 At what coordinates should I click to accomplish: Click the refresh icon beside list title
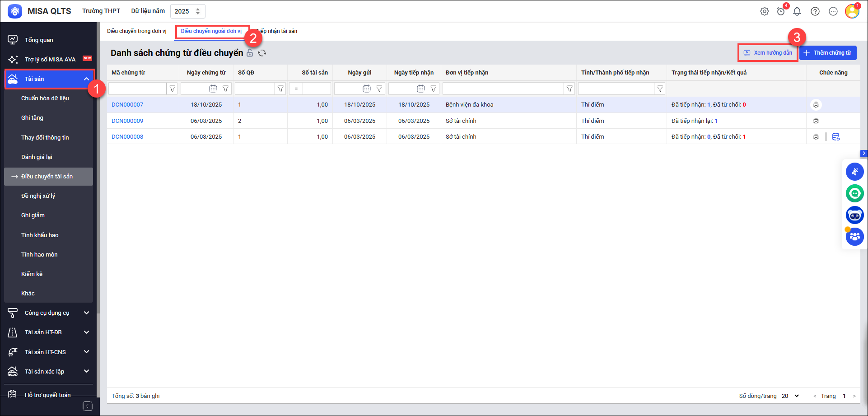click(x=262, y=53)
